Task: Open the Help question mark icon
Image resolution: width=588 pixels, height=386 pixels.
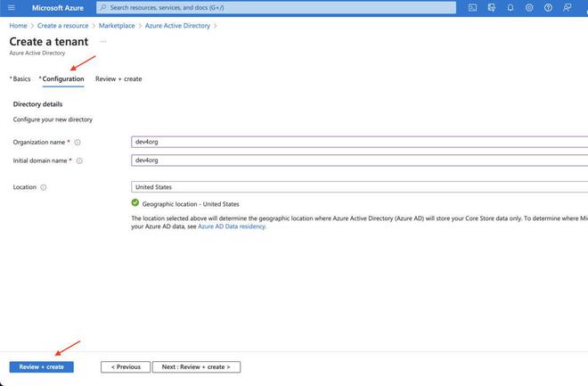Action: point(548,7)
